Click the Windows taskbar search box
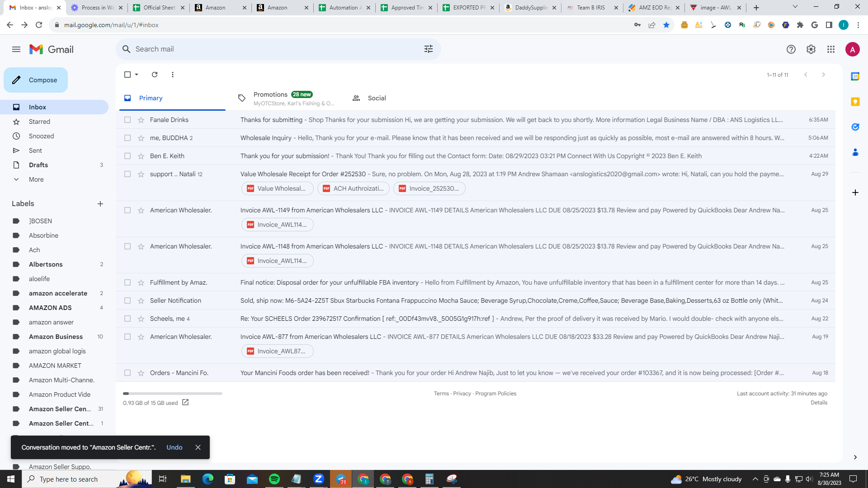 87,479
